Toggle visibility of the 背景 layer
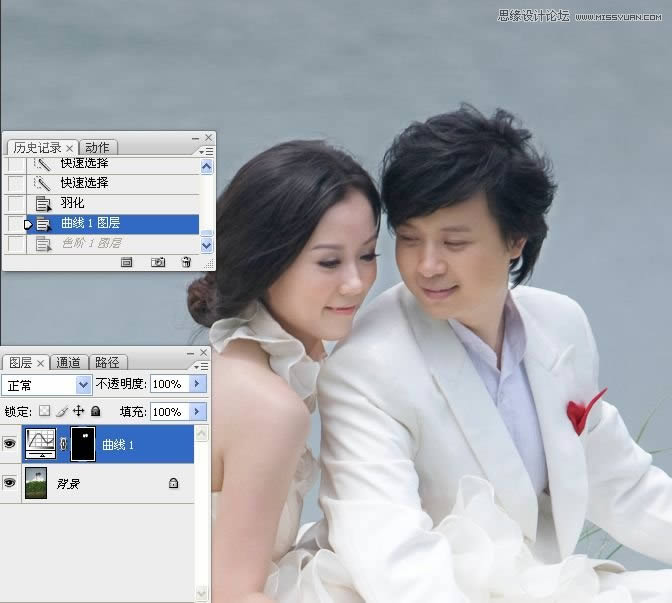The image size is (672, 603). pos(11,483)
